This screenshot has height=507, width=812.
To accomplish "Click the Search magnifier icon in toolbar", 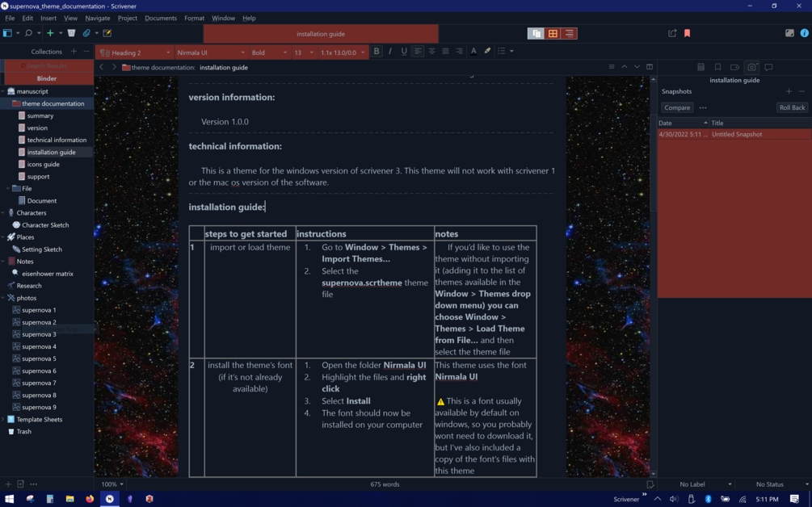I will [28, 33].
